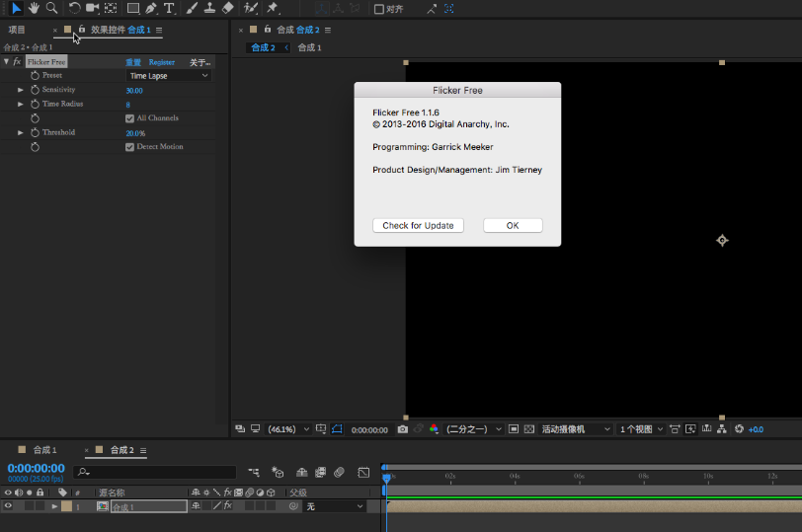Viewport: 802px width, 532px height.
Task: Click the Register link
Action: 162,62
